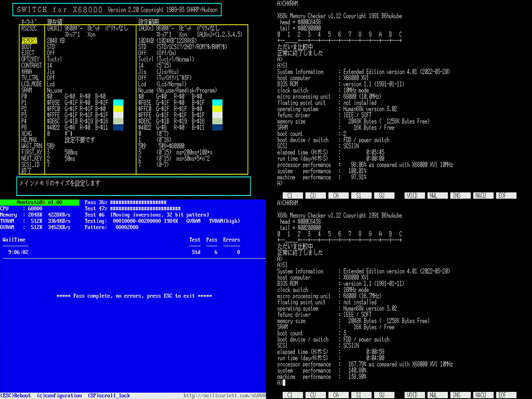Click VOID function key in upper terminal
This screenshot has height=399, width=532.
click(x=414, y=196)
